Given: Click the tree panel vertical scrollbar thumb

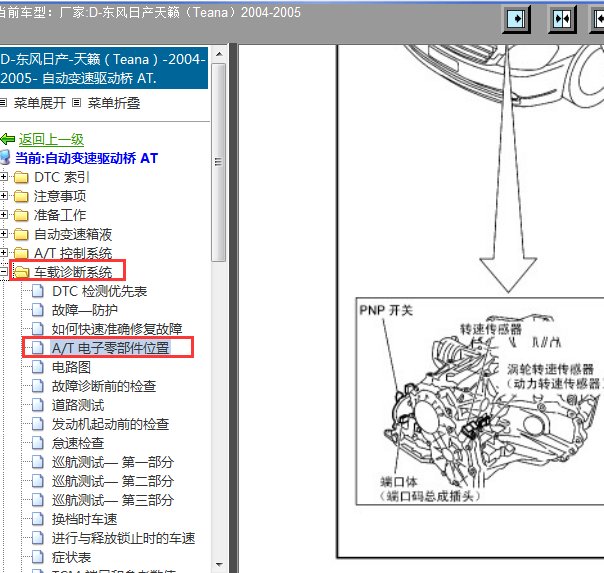Looking at the screenshot, I should pos(219,162).
